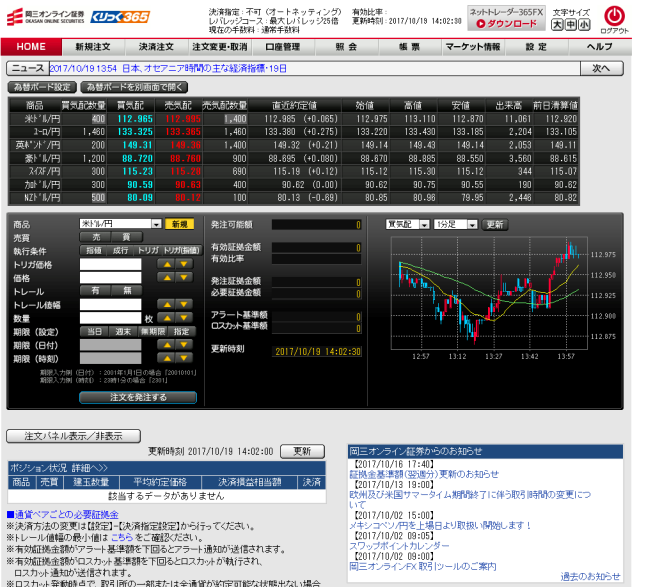Open 証拠金基準額(翌週分)更新のお知らせ
The width and height of the screenshot is (650, 587).
point(424,474)
